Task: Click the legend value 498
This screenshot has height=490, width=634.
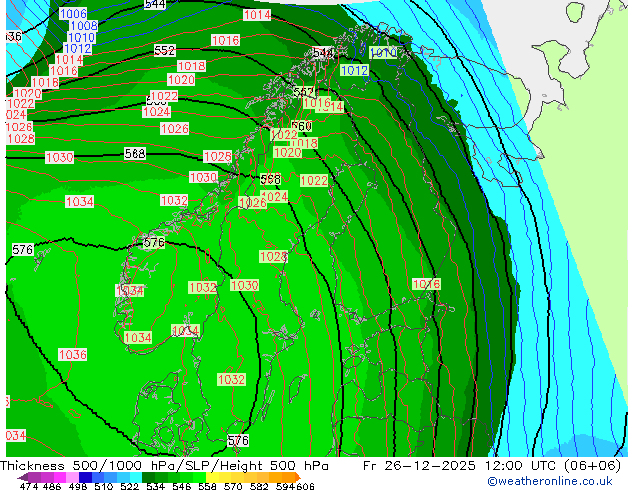Action: pyautogui.click(x=78, y=486)
